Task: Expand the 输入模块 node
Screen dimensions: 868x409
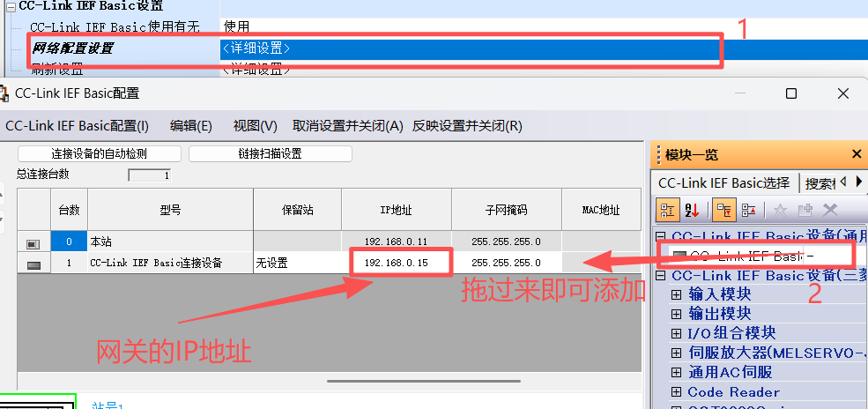Action: (x=676, y=294)
